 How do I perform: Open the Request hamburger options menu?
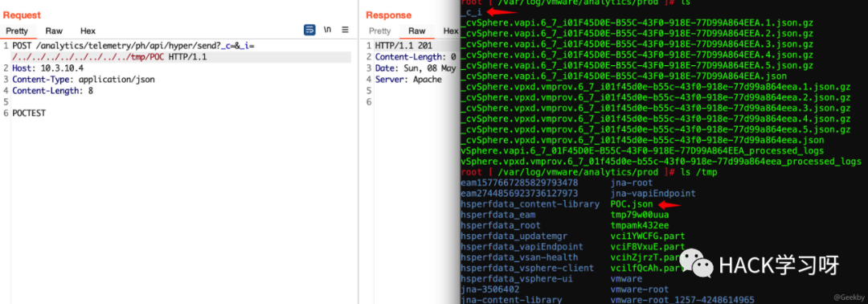click(x=345, y=30)
